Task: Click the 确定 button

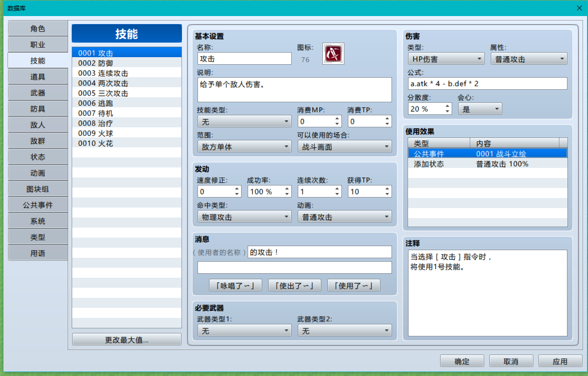Action: (462, 361)
